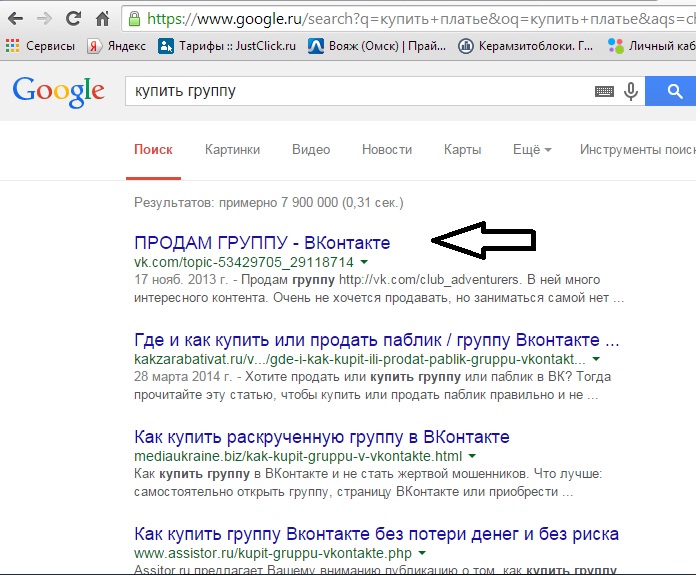Open the ПРОДАМ ГРУППУ - ВКонтакте result
The height and width of the screenshot is (575, 696).
coord(262,243)
